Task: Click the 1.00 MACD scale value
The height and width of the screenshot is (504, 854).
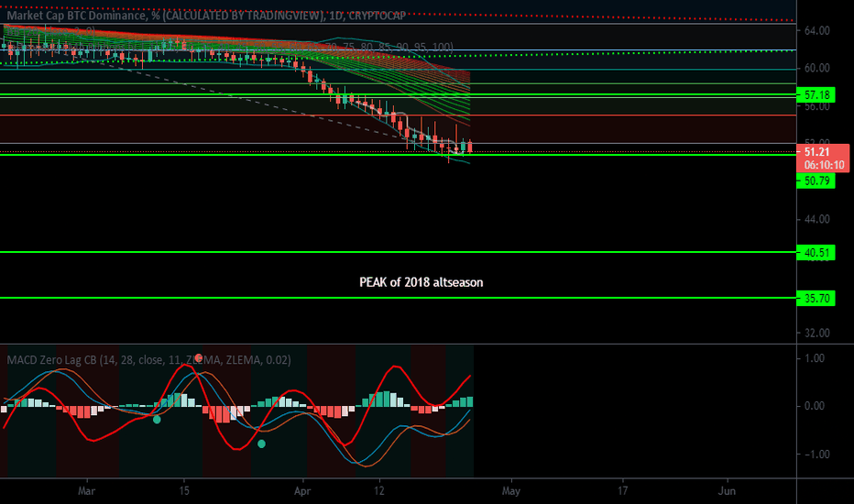Action: tap(815, 358)
